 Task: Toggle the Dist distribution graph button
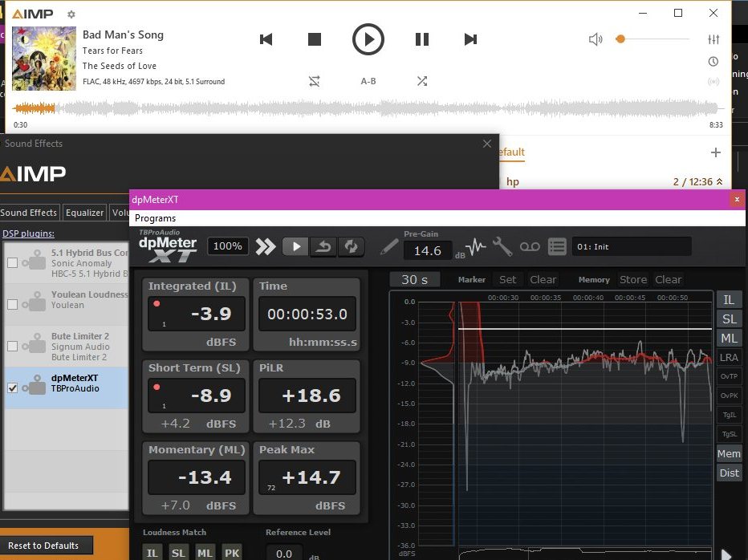click(x=729, y=473)
